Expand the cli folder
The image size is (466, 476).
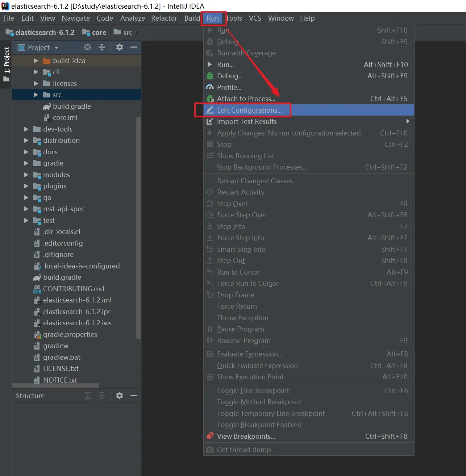[36, 72]
